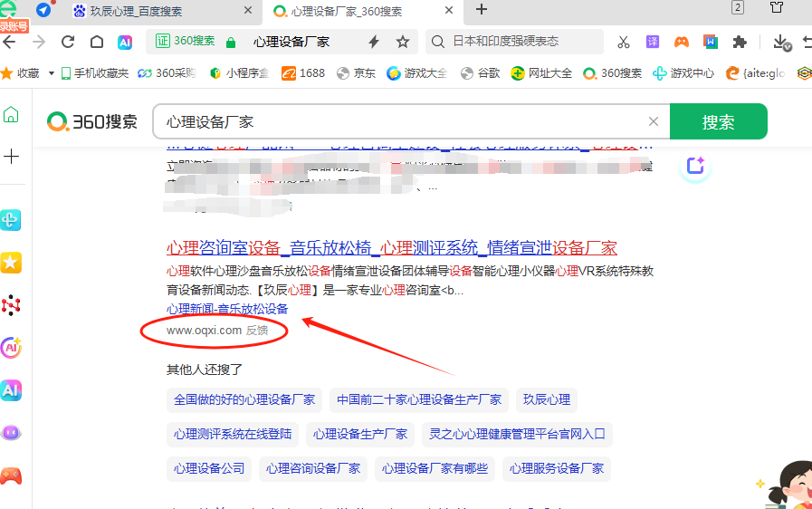Open the game controller sidebar icon

12,475
